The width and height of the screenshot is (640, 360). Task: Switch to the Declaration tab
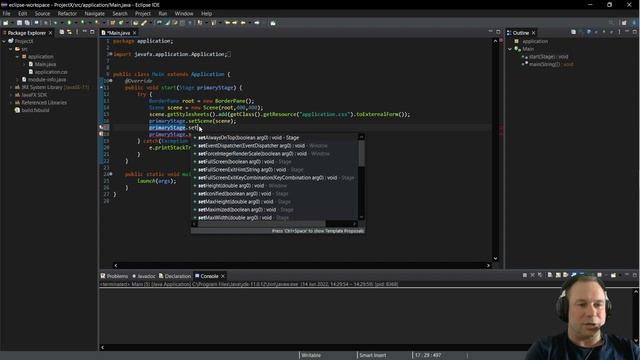[175, 276]
